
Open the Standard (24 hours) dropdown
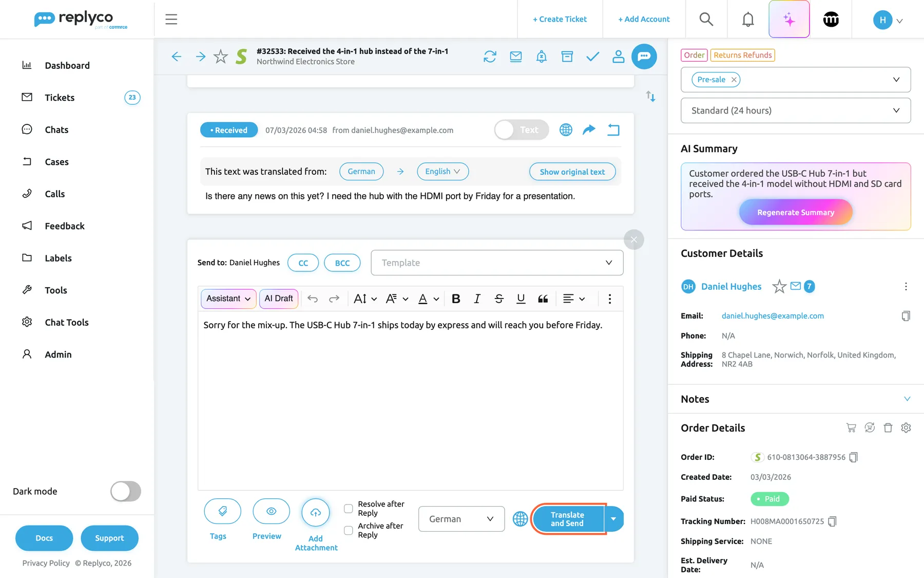[x=796, y=110]
